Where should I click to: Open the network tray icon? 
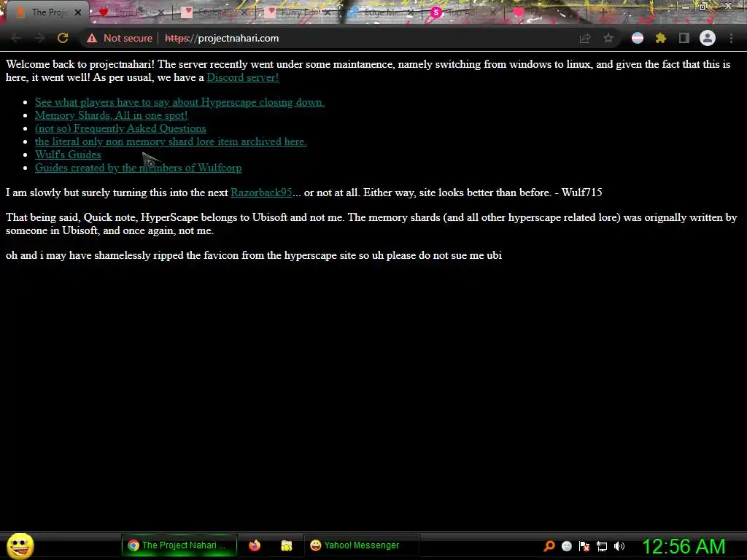point(602,545)
